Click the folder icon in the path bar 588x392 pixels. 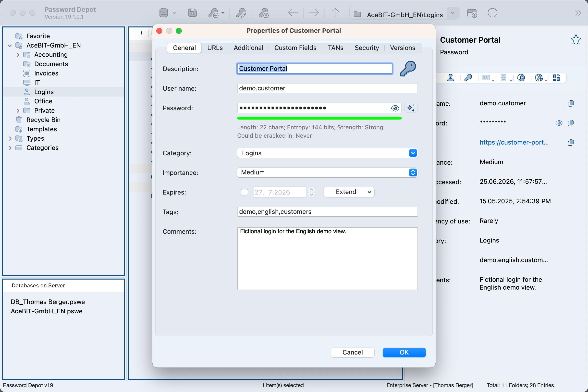click(x=357, y=14)
